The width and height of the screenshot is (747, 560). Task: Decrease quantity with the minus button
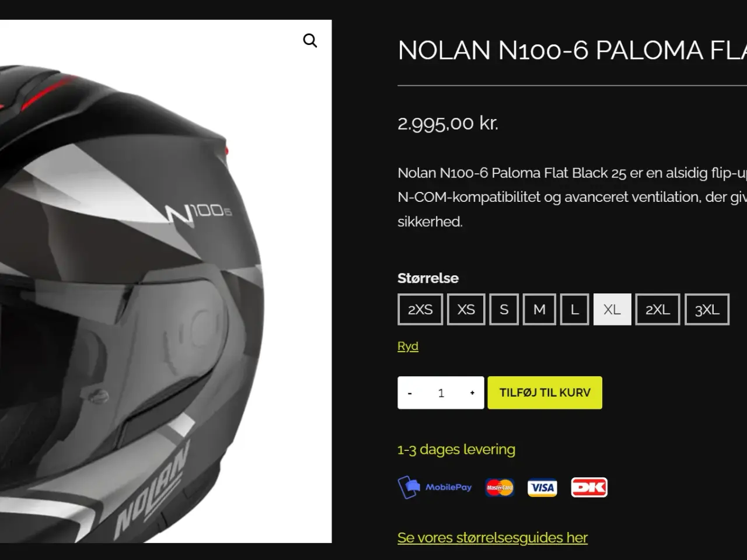pos(410,393)
